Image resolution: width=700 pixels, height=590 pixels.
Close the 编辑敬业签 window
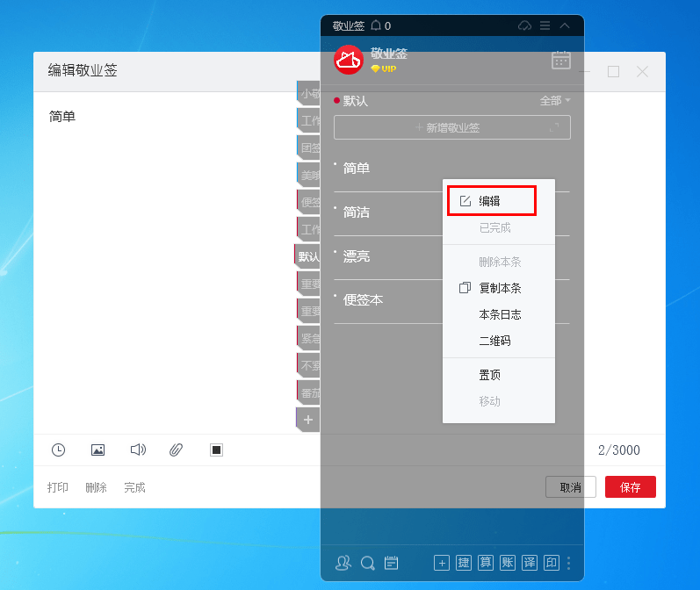click(x=642, y=71)
